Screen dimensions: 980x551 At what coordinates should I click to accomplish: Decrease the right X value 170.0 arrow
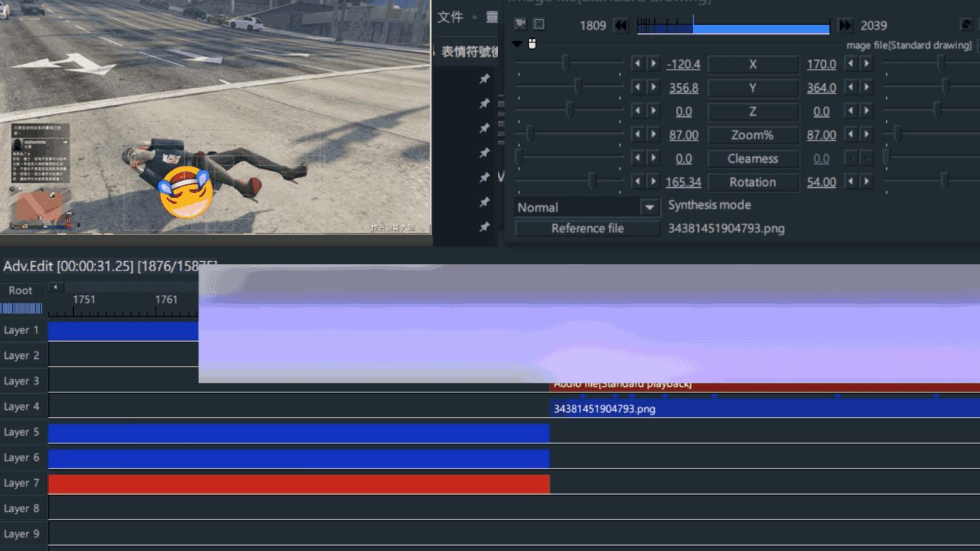click(851, 64)
